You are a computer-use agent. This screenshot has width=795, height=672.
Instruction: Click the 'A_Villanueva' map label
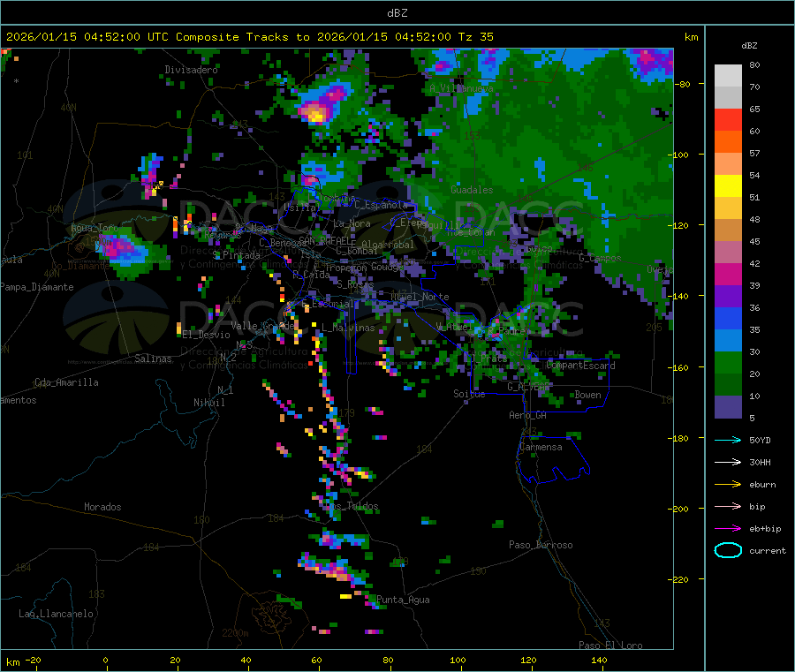pos(461,88)
